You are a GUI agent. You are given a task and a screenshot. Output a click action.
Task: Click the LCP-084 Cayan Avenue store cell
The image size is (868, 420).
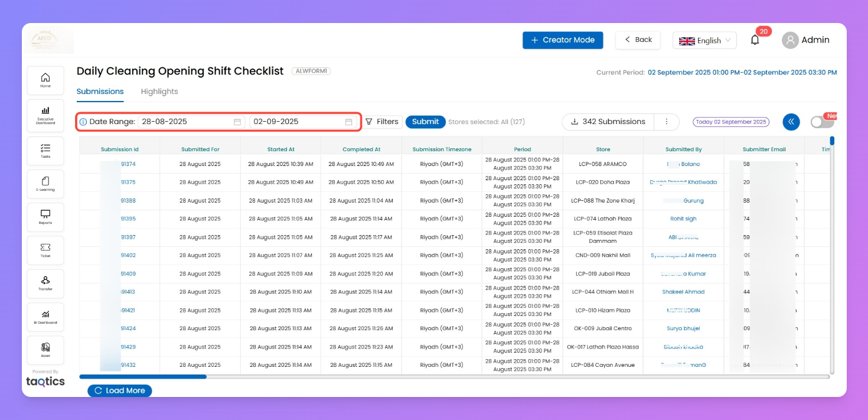[x=603, y=365]
